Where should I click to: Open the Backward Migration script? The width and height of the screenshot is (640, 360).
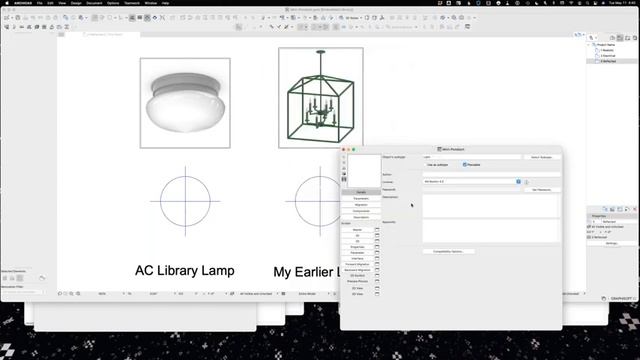[358, 270]
